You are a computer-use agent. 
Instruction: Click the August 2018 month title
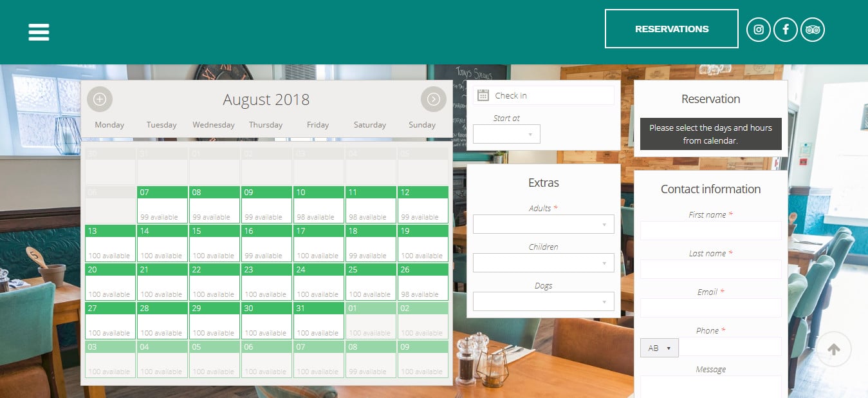point(266,100)
